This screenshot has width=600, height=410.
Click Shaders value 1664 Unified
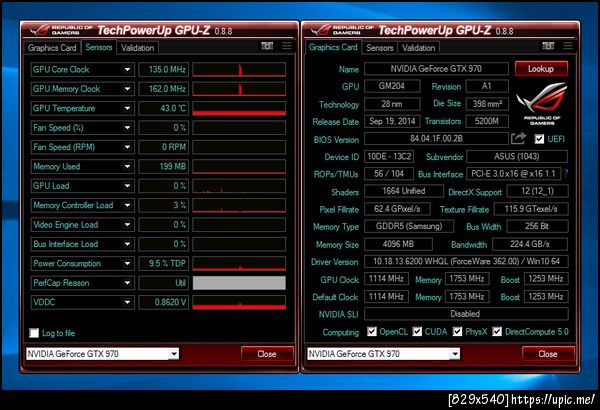[x=404, y=191]
